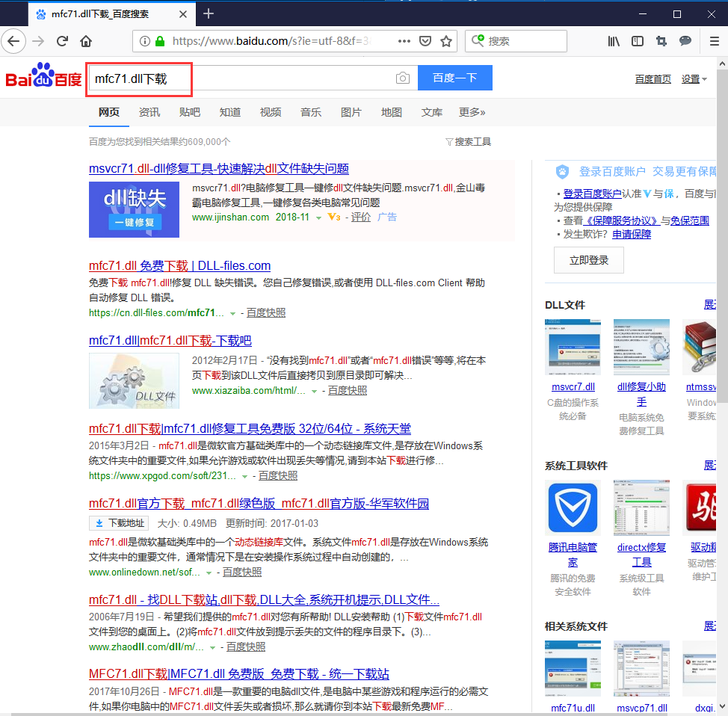Click the 百度一下 search button
Image resolution: width=728 pixels, height=716 pixels.
pyautogui.click(x=455, y=78)
